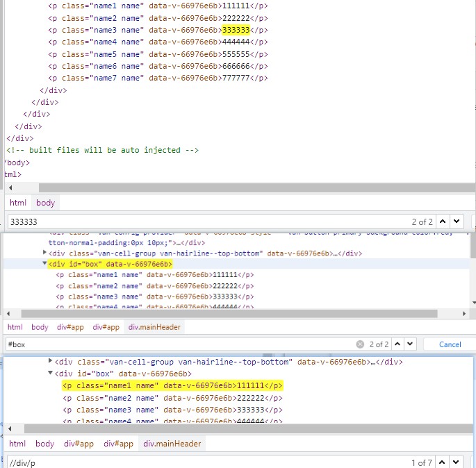This screenshot has height=468, width=476.
Task: Clear the #box search field
Action: tap(360, 344)
